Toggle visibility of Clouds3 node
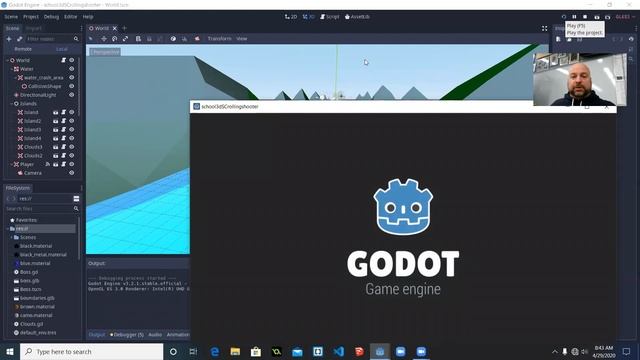This screenshot has width=640, height=360. [71, 147]
